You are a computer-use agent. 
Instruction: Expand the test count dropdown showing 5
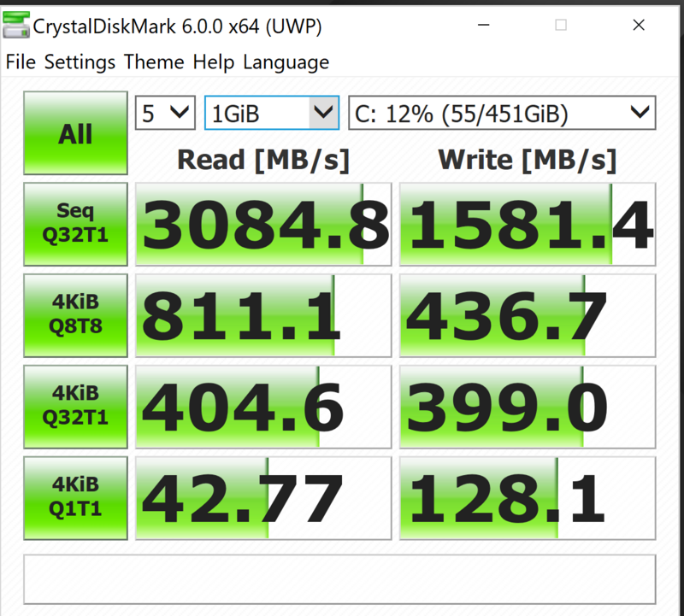click(165, 113)
